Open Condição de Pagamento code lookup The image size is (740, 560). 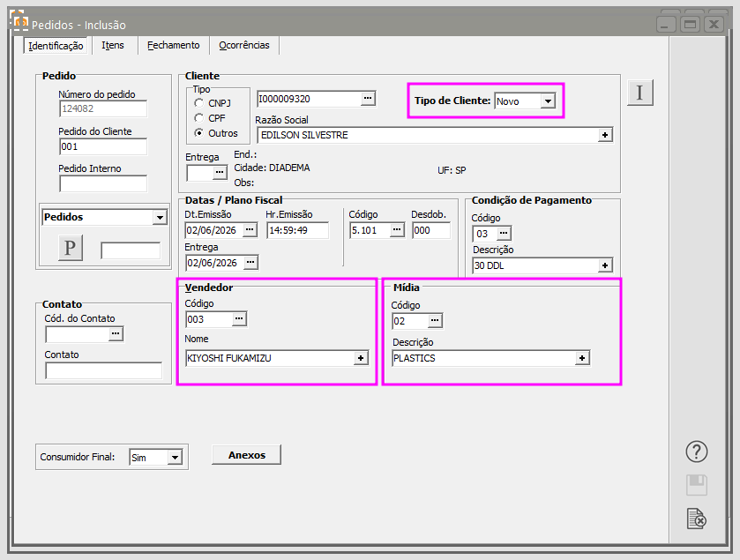504,233
